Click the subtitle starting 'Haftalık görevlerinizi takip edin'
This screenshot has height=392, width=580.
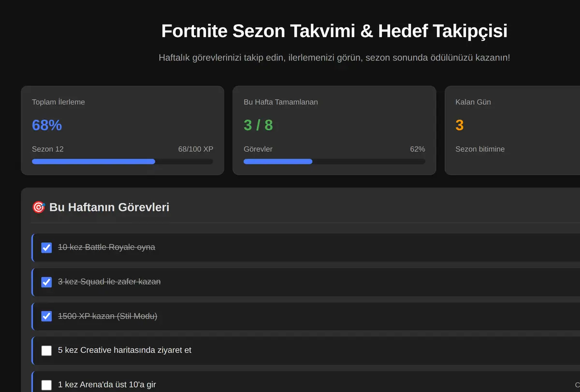coord(334,58)
